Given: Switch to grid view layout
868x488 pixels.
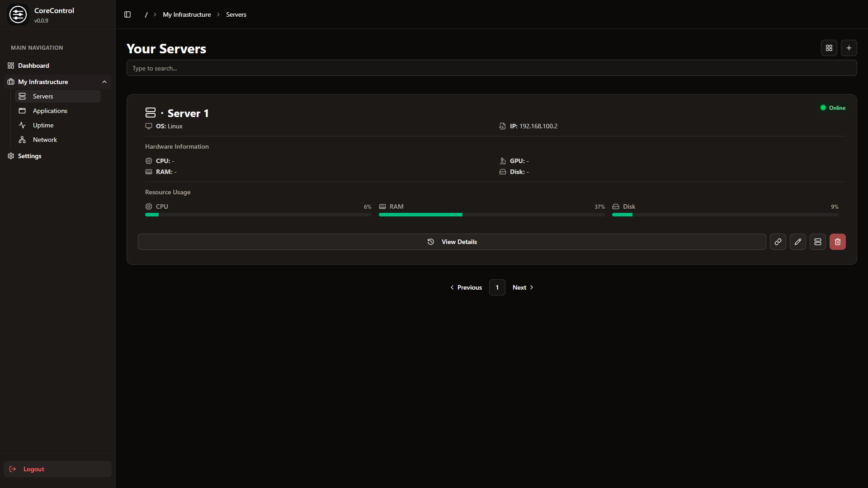Looking at the screenshot, I should click(829, 47).
